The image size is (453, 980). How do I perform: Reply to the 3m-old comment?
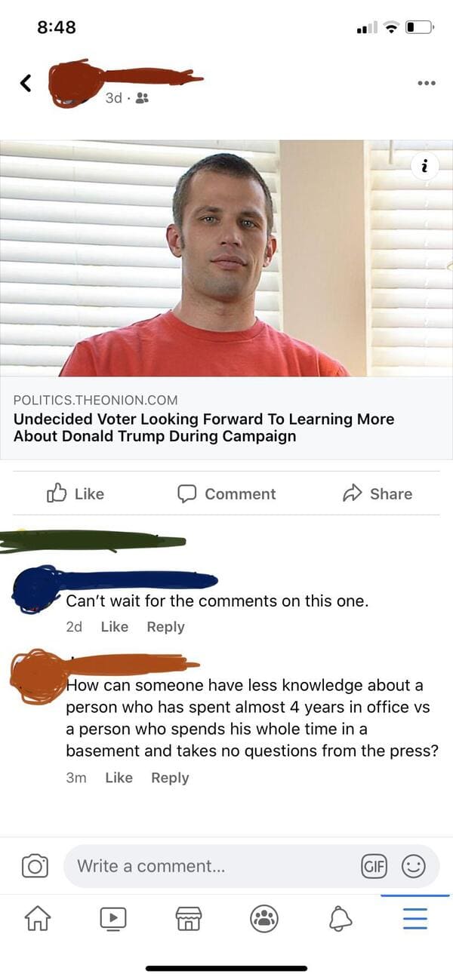170,777
